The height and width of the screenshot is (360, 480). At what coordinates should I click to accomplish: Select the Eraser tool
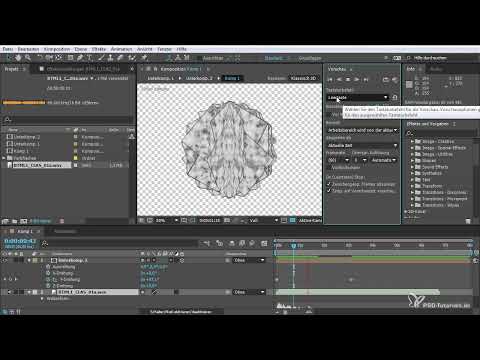click(x=120, y=58)
